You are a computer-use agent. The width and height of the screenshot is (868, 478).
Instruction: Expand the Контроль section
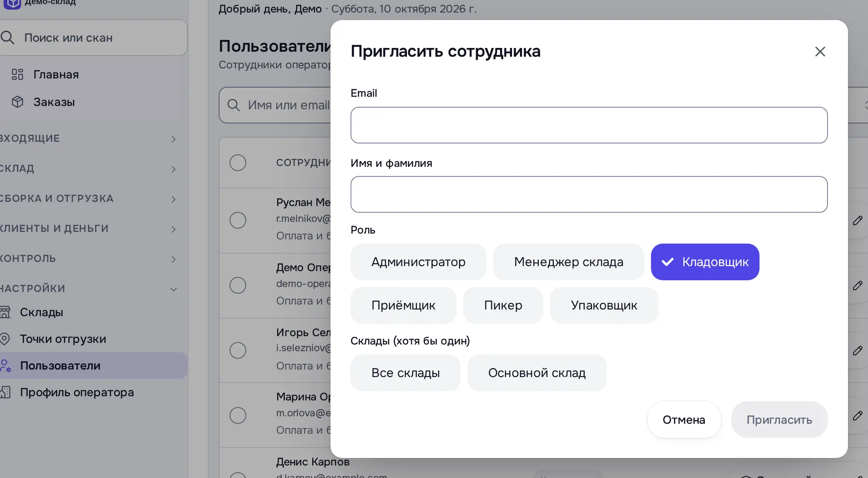pos(88,259)
